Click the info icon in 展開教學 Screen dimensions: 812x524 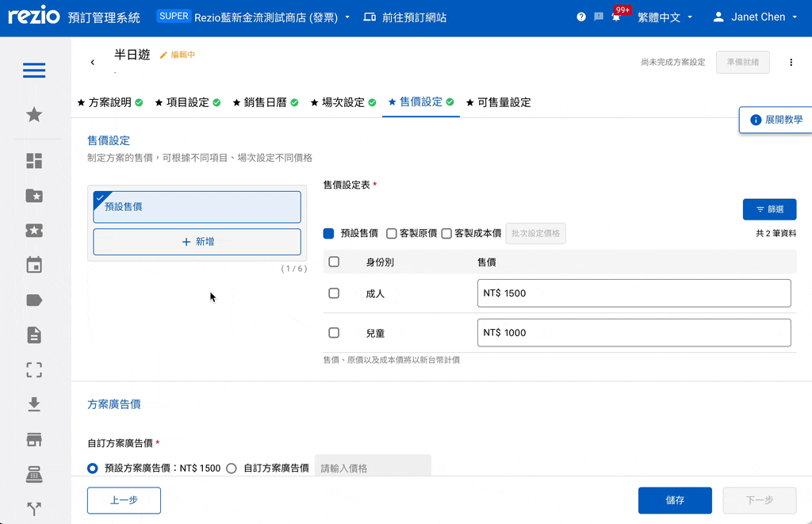(756, 120)
